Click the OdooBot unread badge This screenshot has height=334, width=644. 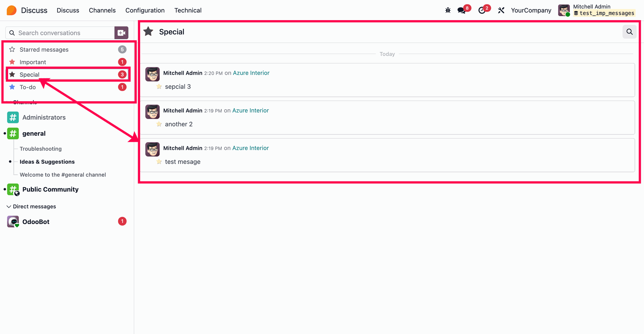coord(122,221)
